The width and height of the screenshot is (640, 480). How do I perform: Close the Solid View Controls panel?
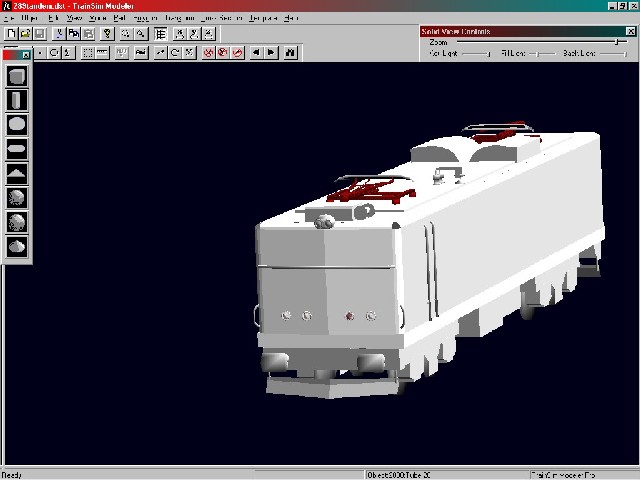(630, 32)
